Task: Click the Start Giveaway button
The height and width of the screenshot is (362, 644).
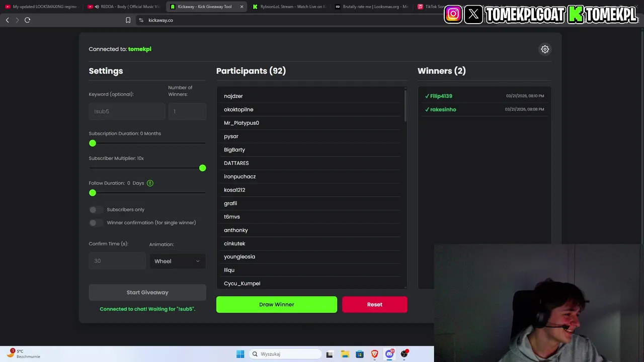Action: (x=147, y=293)
